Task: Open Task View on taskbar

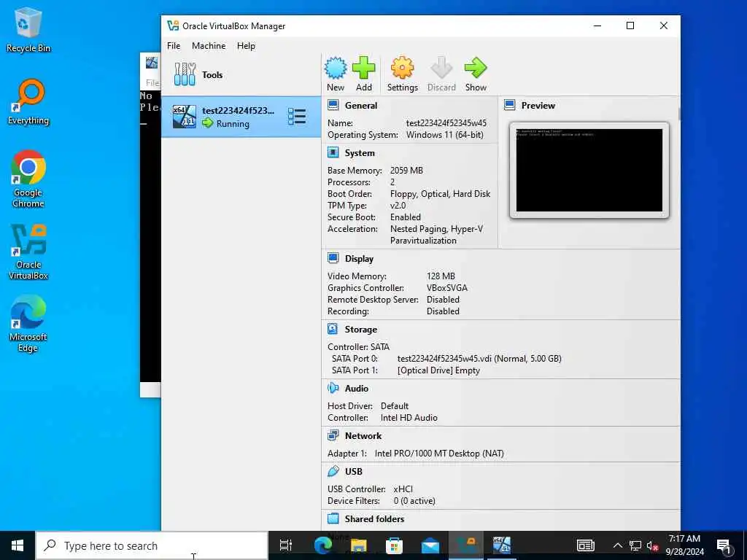Action: click(286, 545)
